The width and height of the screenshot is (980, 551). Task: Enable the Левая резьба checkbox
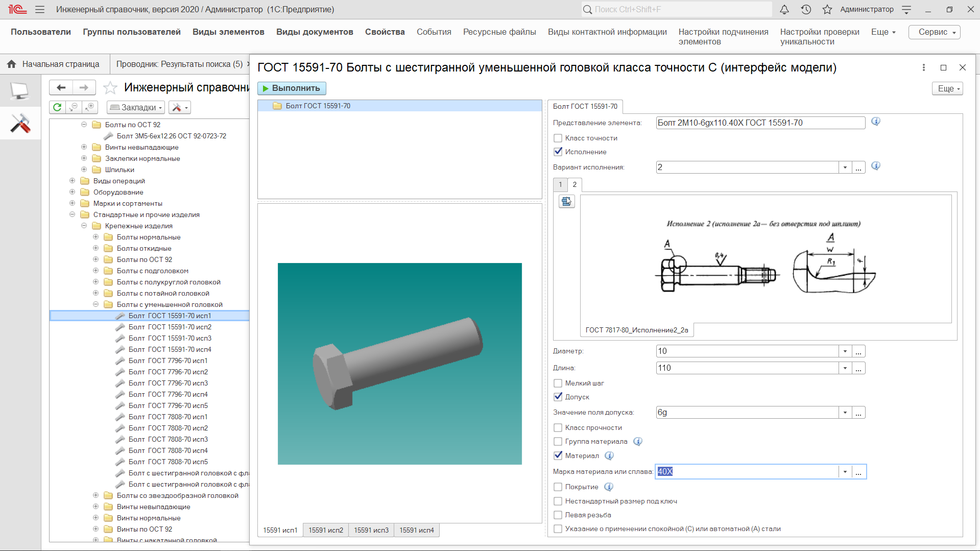[558, 515]
